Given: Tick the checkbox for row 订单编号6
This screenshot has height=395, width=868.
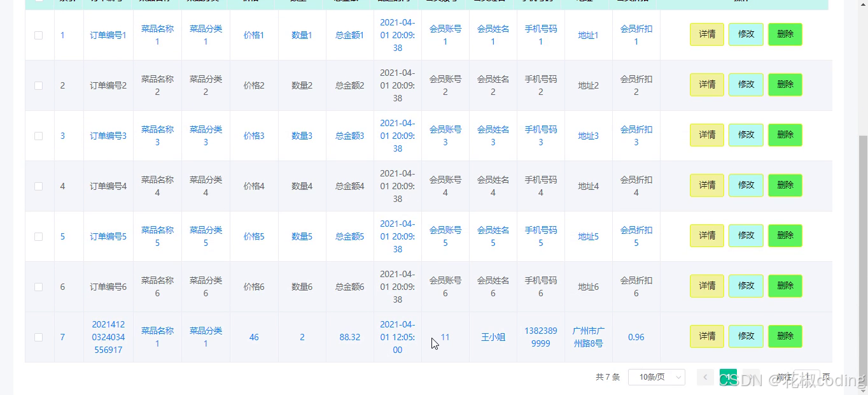Looking at the screenshot, I should pyautogui.click(x=38, y=287).
